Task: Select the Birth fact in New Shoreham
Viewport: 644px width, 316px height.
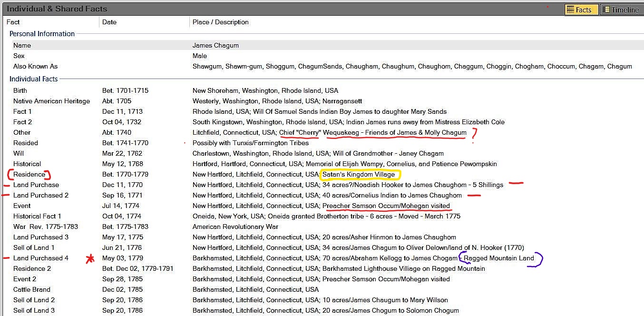Action: pyautogui.click(x=20, y=90)
